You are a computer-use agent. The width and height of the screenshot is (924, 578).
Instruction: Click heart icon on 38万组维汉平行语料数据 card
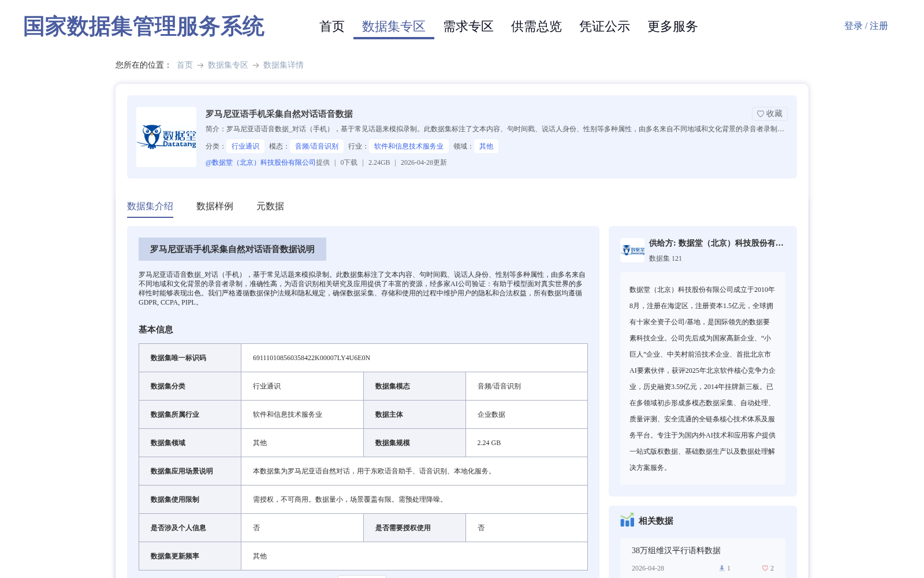pos(765,568)
